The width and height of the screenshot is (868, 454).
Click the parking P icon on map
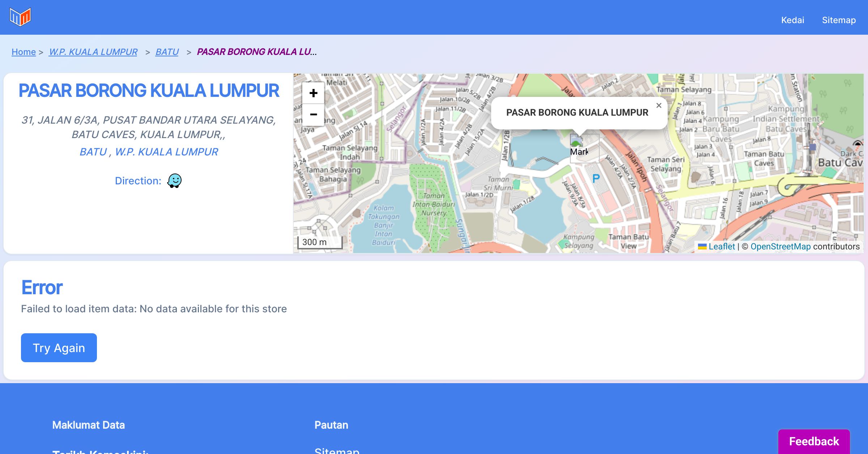click(x=596, y=178)
